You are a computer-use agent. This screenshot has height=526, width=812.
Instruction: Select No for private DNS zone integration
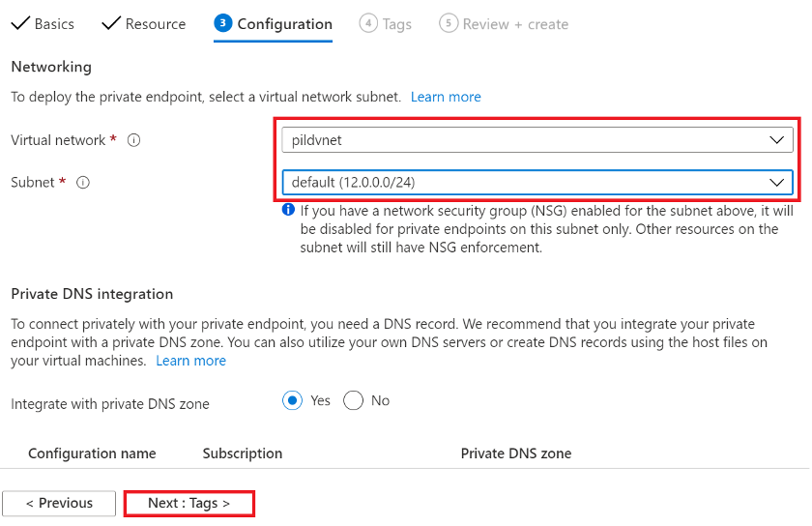(353, 400)
